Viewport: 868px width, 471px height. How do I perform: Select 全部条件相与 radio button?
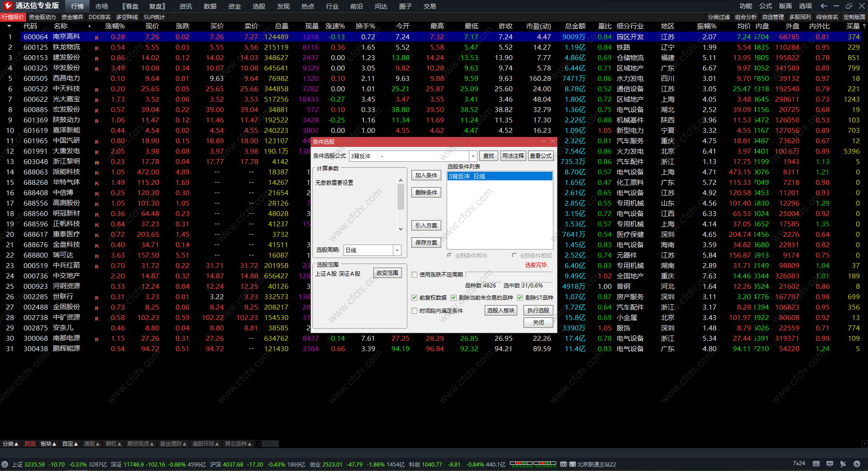point(450,255)
